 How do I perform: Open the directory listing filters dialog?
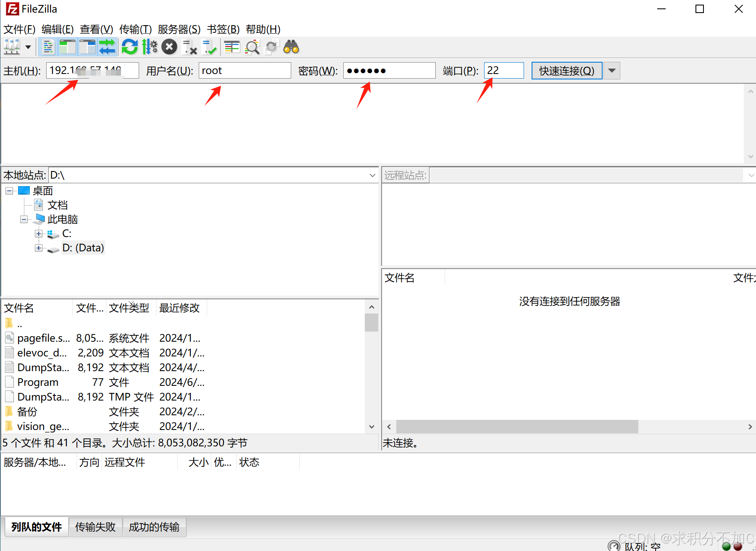[232, 47]
